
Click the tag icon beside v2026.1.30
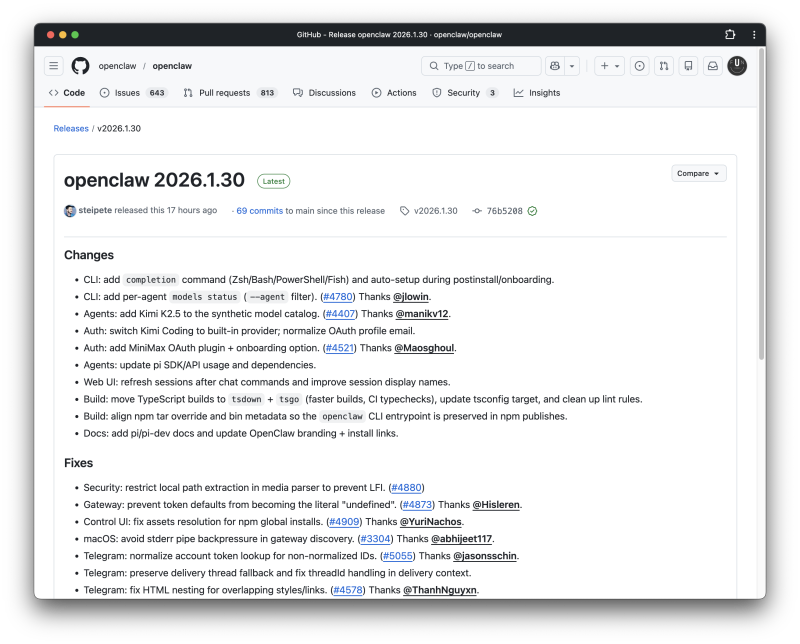(x=405, y=211)
